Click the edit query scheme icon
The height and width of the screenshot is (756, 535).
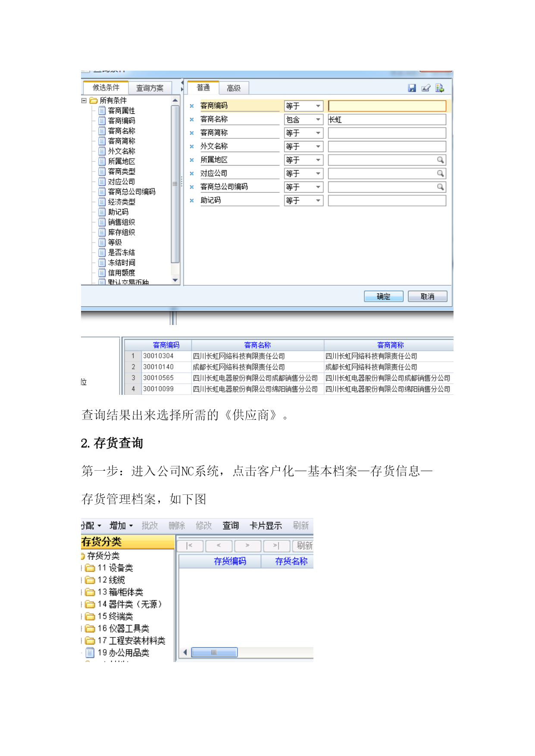click(x=426, y=88)
